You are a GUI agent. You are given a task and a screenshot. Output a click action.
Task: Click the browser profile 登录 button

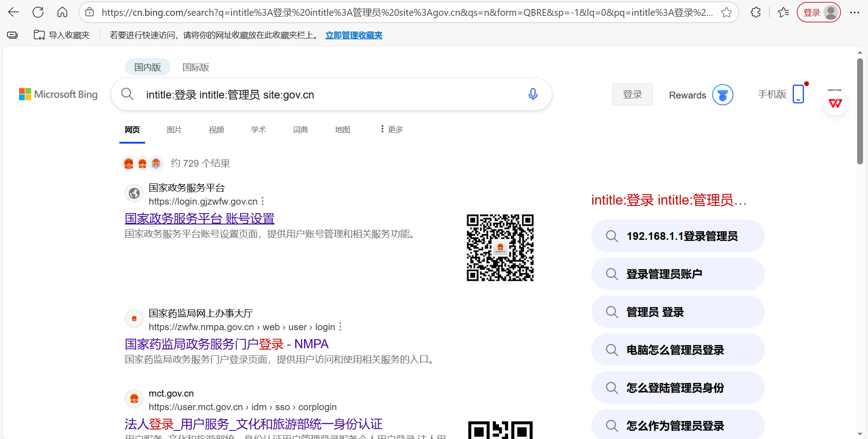[819, 12]
